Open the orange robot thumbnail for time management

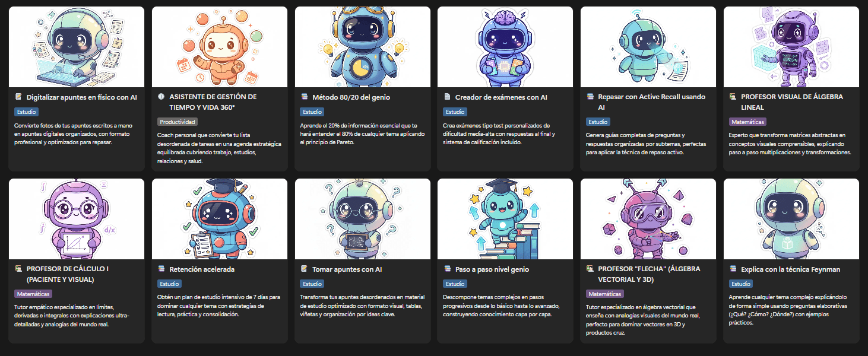tap(220, 47)
